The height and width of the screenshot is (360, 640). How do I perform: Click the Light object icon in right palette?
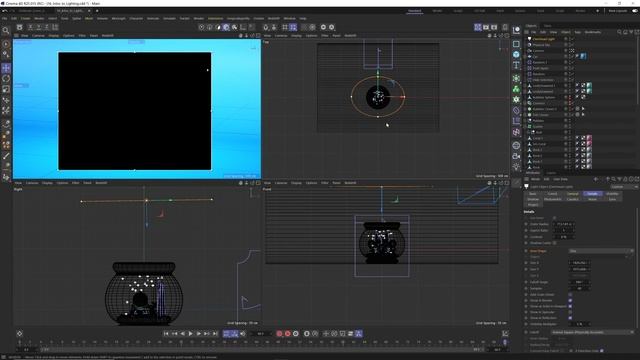tap(516, 167)
